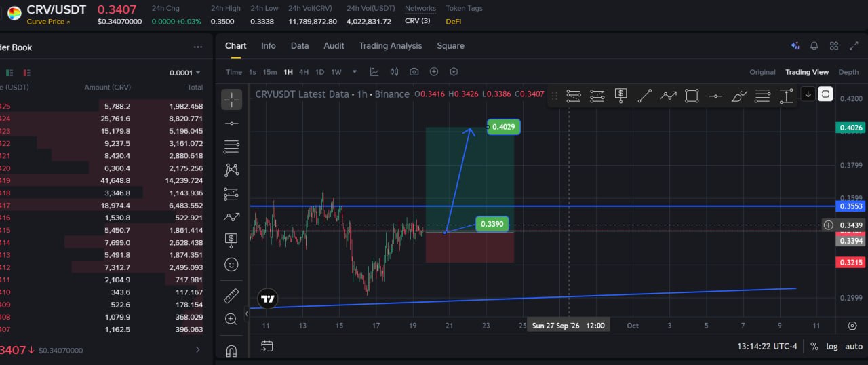Activate the zoom-in magnifier tool
This screenshot has width=868, height=365.
tap(232, 319)
